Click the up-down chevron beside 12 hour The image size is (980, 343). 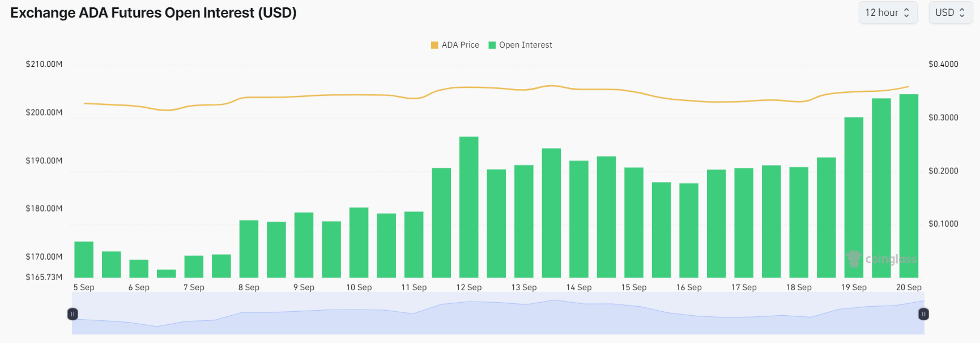(906, 12)
